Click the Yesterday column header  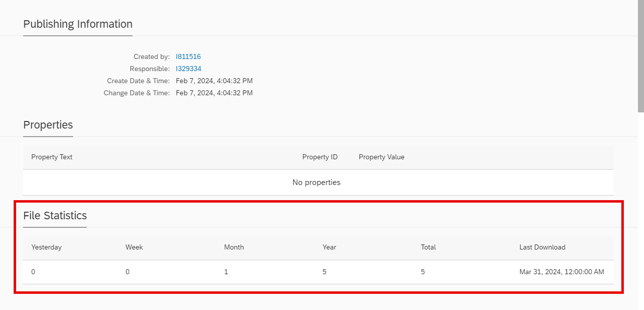(46, 247)
